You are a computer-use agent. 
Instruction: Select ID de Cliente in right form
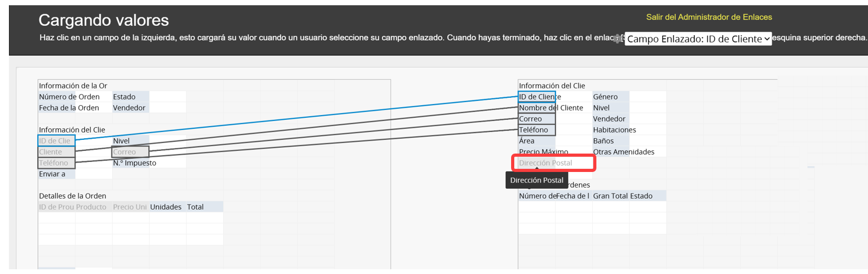coord(536,97)
